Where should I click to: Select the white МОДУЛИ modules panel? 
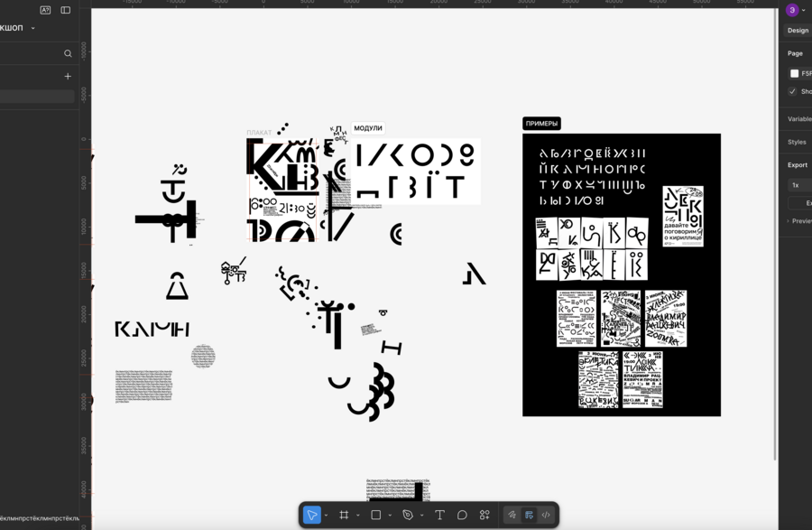(x=416, y=172)
